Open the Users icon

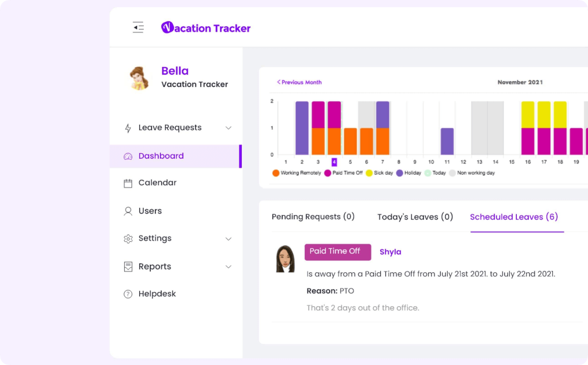click(128, 211)
